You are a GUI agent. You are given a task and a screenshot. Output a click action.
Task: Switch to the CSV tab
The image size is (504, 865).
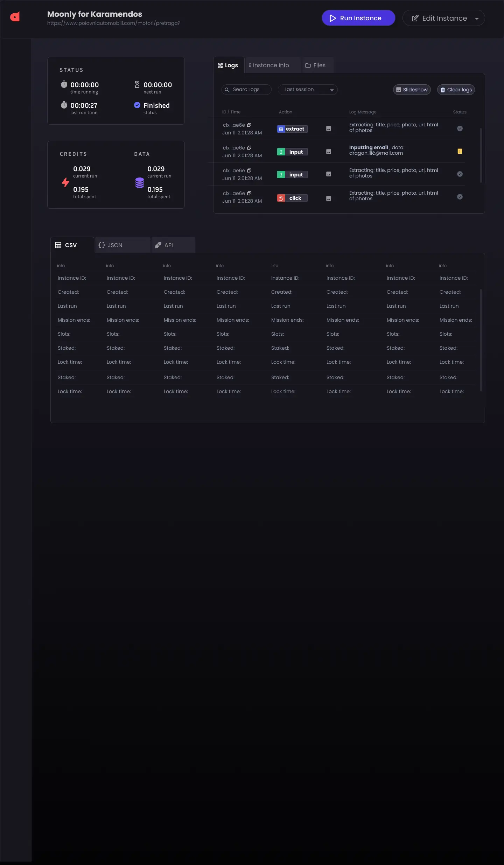72,245
